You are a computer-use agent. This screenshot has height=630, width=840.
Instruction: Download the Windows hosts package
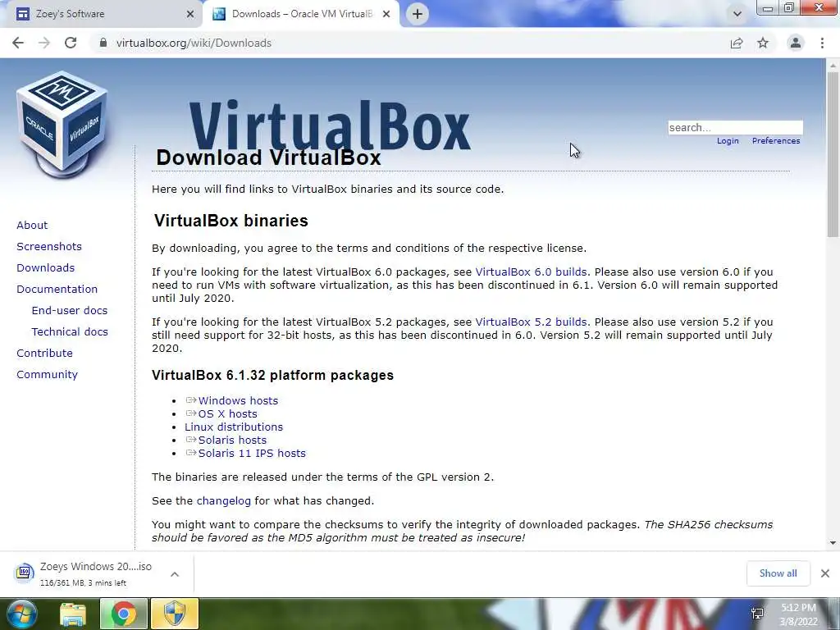(x=238, y=400)
